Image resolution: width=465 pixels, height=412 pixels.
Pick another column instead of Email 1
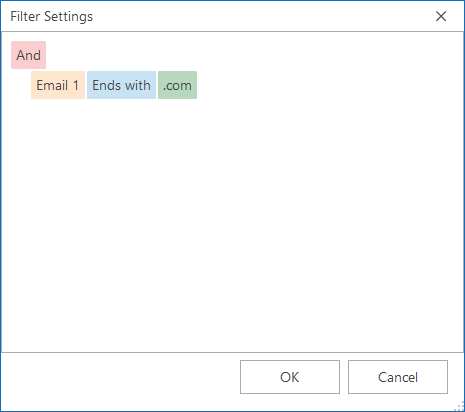pyautogui.click(x=58, y=85)
